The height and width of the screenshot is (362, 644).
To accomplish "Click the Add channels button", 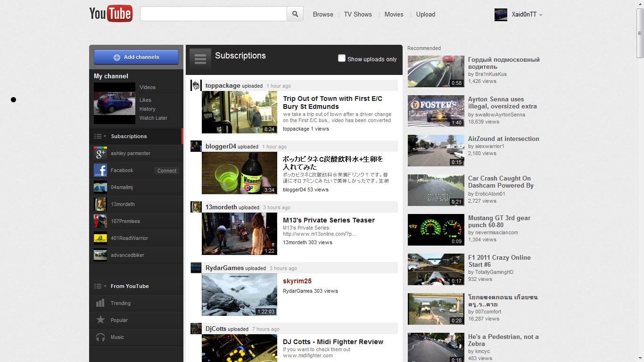I will click(x=136, y=57).
